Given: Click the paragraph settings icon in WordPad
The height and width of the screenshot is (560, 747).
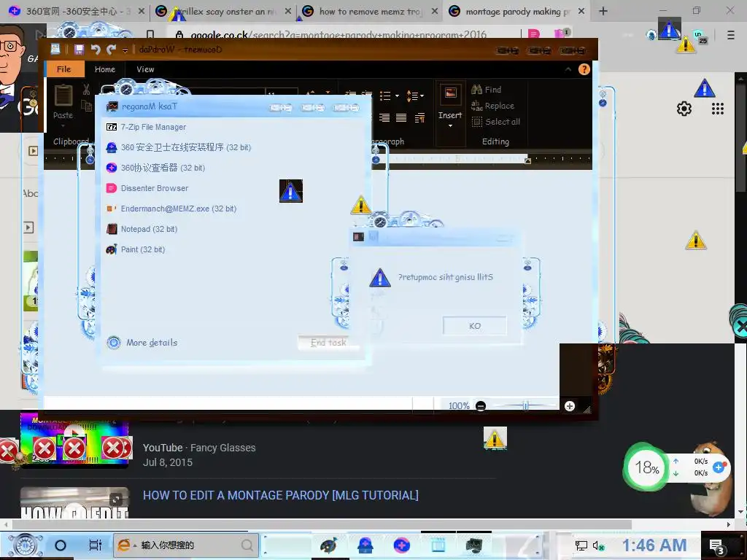Looking at the screenshot, I should click(x=419, y=117).
